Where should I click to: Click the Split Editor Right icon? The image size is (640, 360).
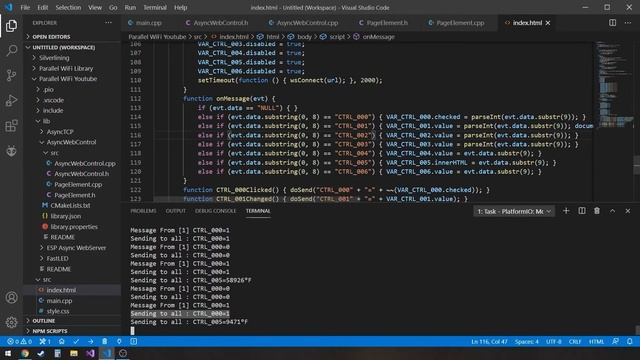click(612, 23)
